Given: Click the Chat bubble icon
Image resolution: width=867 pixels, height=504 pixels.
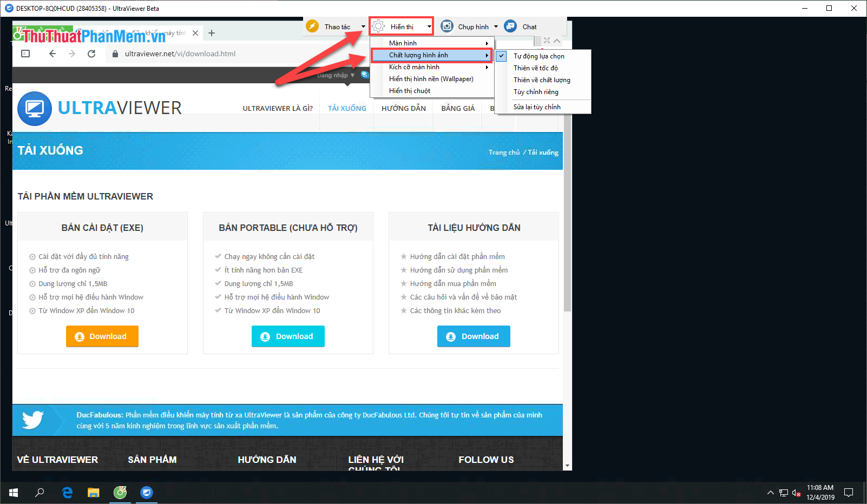Looking at the screenshot, I should tap(510, 26).
